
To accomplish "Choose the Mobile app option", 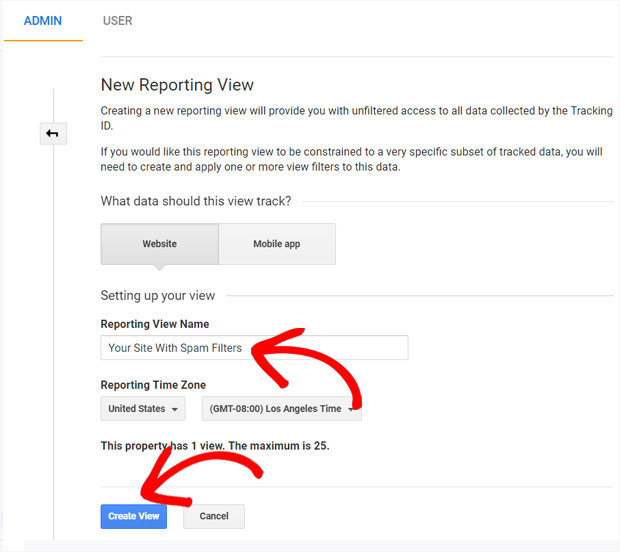I will point(276,244).
